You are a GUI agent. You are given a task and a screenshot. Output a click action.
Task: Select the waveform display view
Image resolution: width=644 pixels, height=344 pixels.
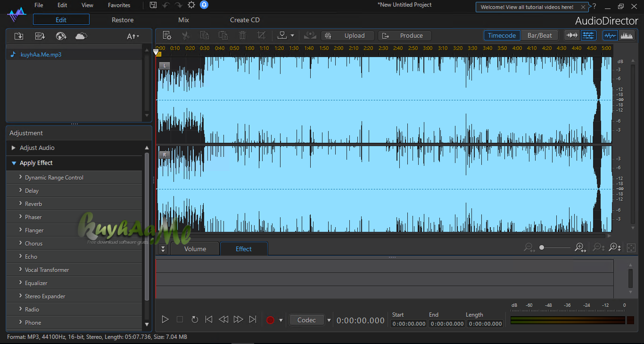(x=610, y=35)
